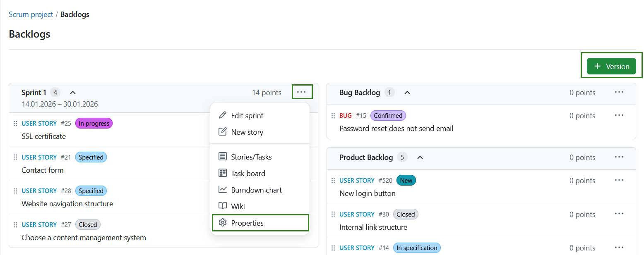
Task: Collapse the Product Backlog list
Action: point(420,157)
